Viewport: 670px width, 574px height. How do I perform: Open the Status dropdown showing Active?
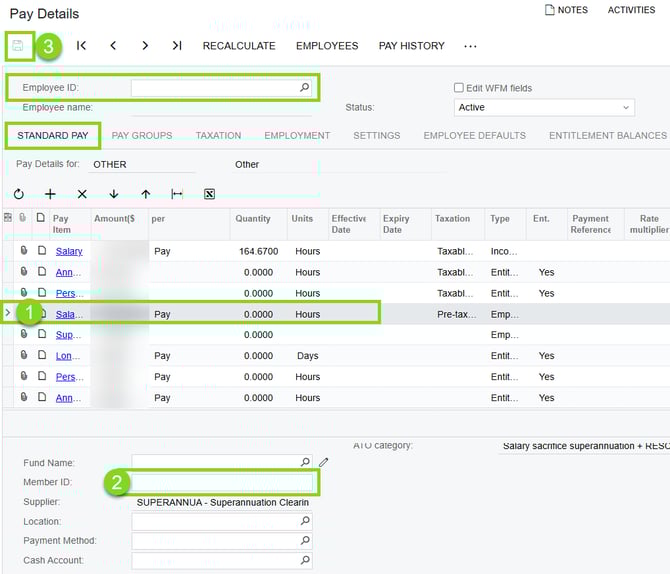(x=543, y=107)
